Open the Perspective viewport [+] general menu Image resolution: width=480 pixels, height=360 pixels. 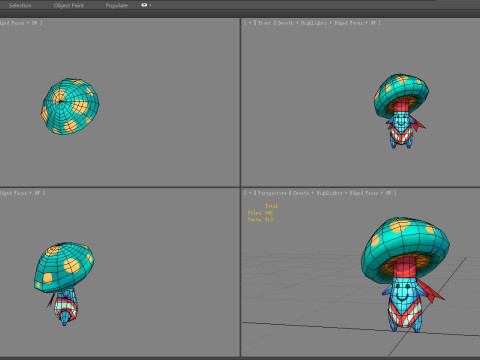pyautogui.click(x=250, y=193)
